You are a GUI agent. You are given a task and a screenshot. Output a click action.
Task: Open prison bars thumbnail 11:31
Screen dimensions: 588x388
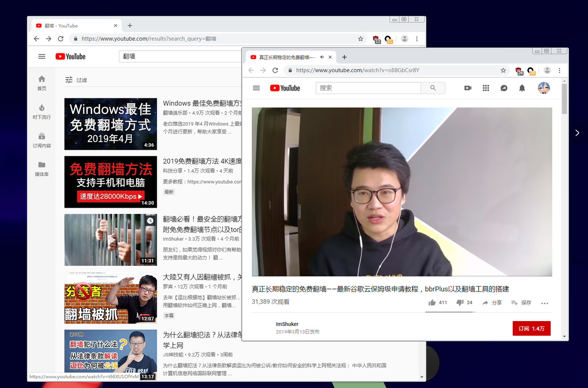point(111,240)
